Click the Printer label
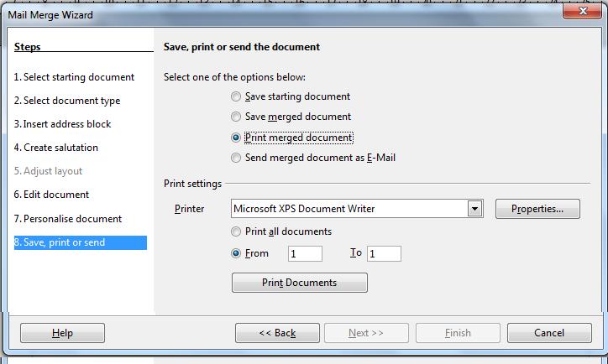The width and height of the screenshot is (608, 364). (189, 209)
